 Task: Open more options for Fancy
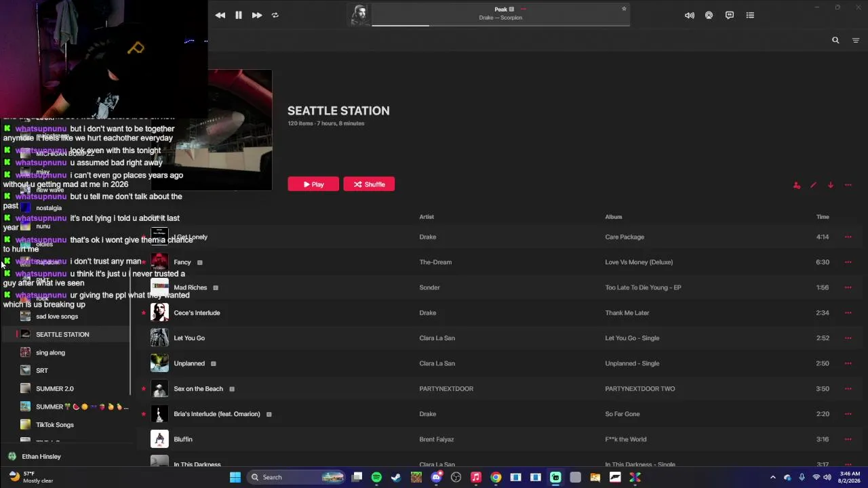coord(848,262)
